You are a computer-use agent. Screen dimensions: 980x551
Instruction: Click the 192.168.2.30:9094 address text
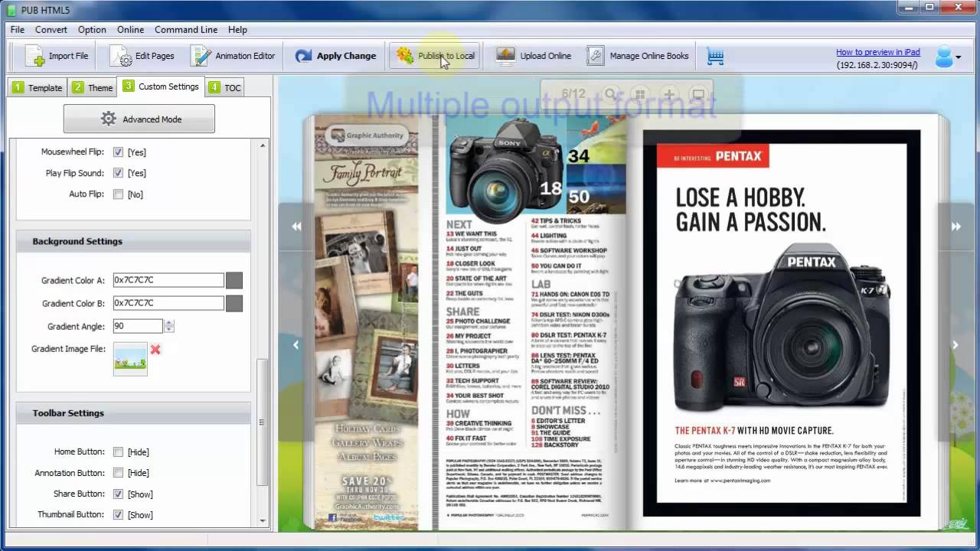click(x=877, y=66)
